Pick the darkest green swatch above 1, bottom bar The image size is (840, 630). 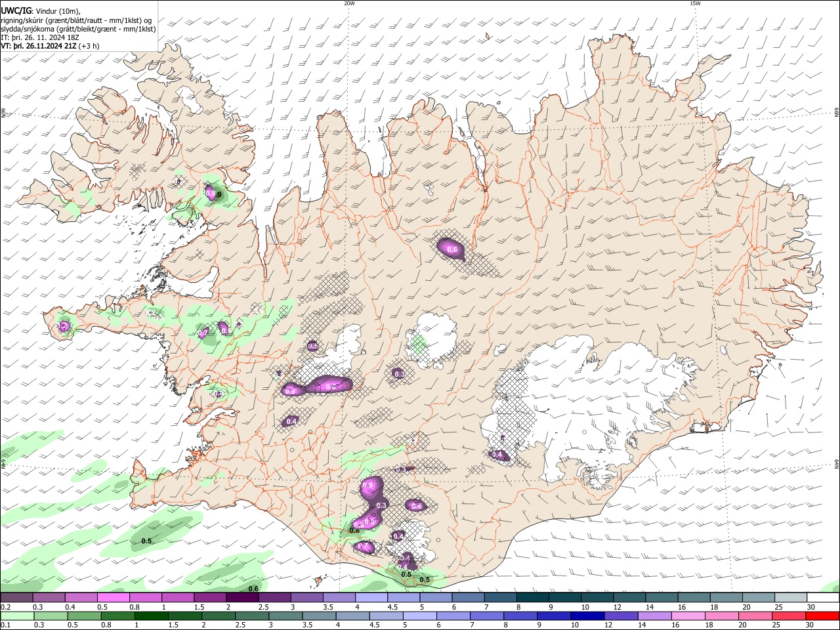(x=151, y=616)
